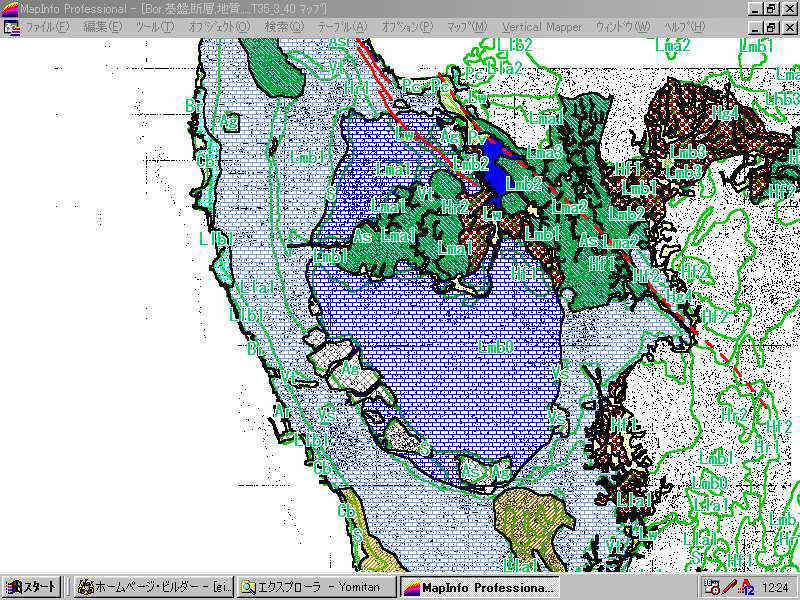Switch to エクスプローラ - Yomitan taskbar window
800x600 pixels.
point(316,587)
